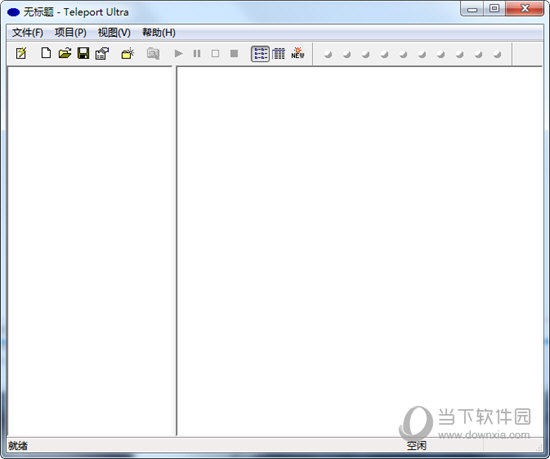Viewport: 550px width, 459px height.
Task: Click the first thread status indicator
Action: pyautogui.click(x=328, y=54)
